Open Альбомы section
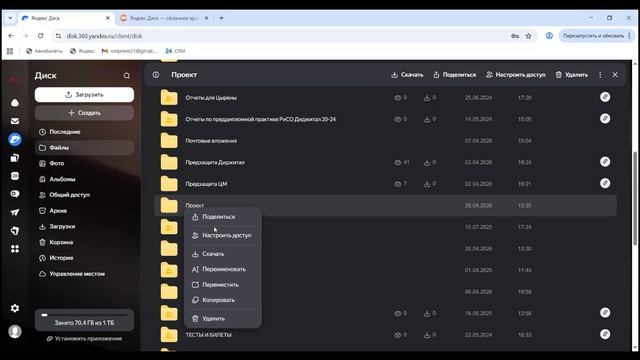 coord(84,179)
